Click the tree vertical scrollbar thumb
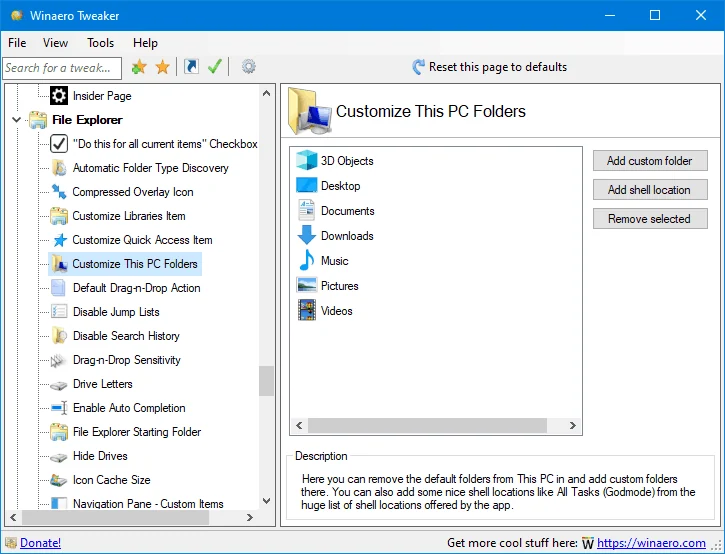This screenshot has width=725, height=554. (x=266, y=381)
